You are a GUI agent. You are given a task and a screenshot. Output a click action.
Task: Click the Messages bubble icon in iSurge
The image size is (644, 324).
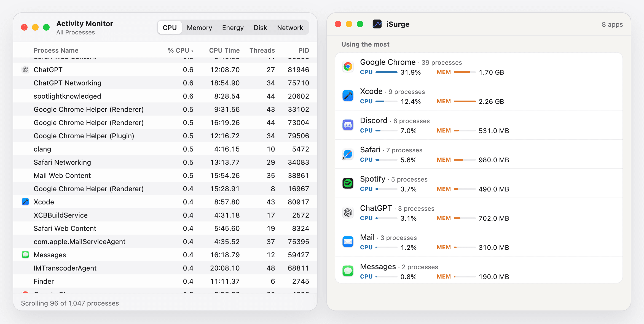click(348, 271)
